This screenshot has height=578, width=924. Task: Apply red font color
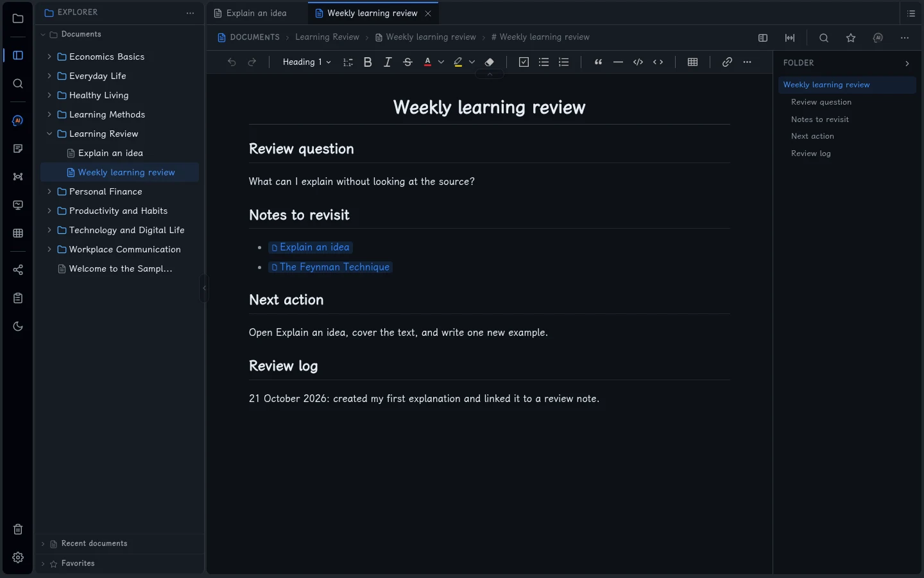pos(427,62)
